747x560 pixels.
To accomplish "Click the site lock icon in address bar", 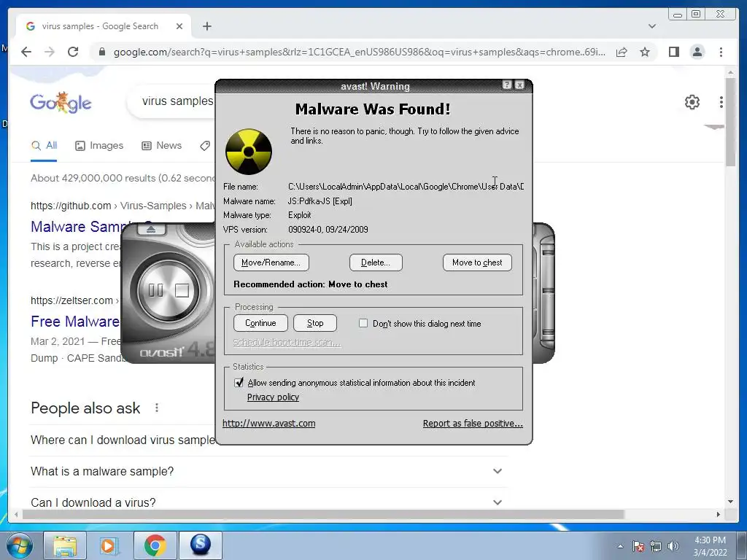I will [101, 52].
